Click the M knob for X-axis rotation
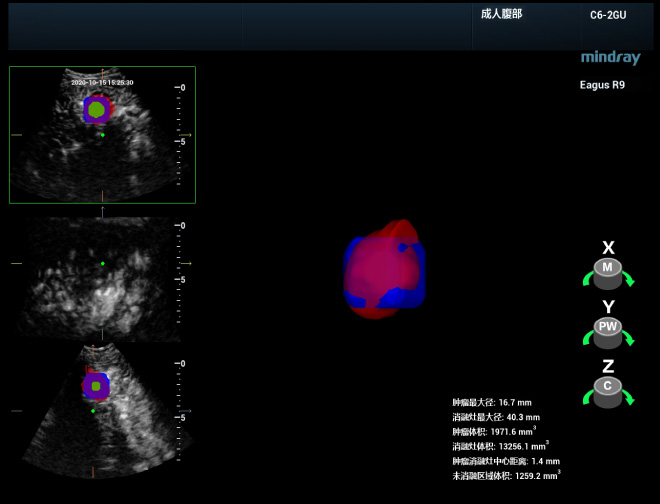 point(608,268)
